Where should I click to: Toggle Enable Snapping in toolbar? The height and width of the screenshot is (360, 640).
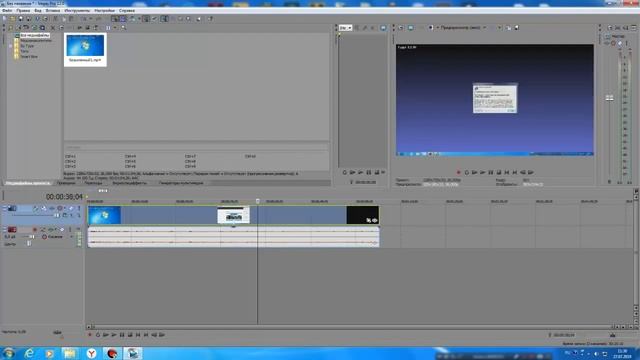(x=115, y=19)
